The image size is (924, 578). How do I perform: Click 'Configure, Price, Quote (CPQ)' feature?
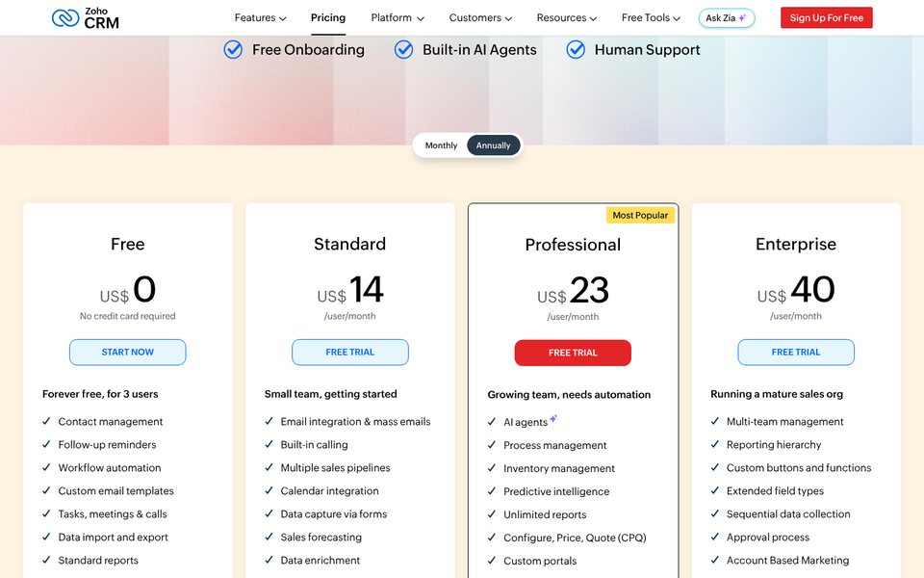click(576, 538)
